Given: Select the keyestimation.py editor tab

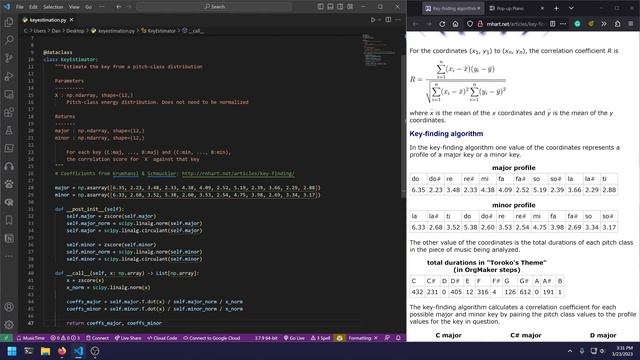Looking at the screenshot, I should tap(48, 20).
